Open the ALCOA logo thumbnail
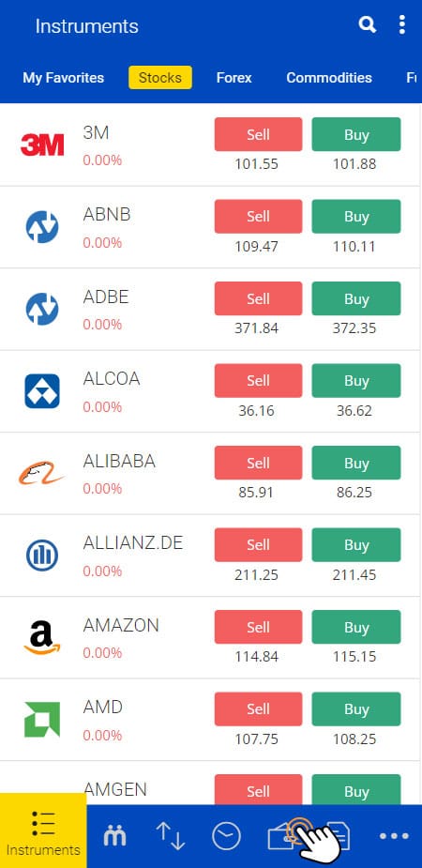The height and width of the screenshot is (868, 422). point(42,391)
